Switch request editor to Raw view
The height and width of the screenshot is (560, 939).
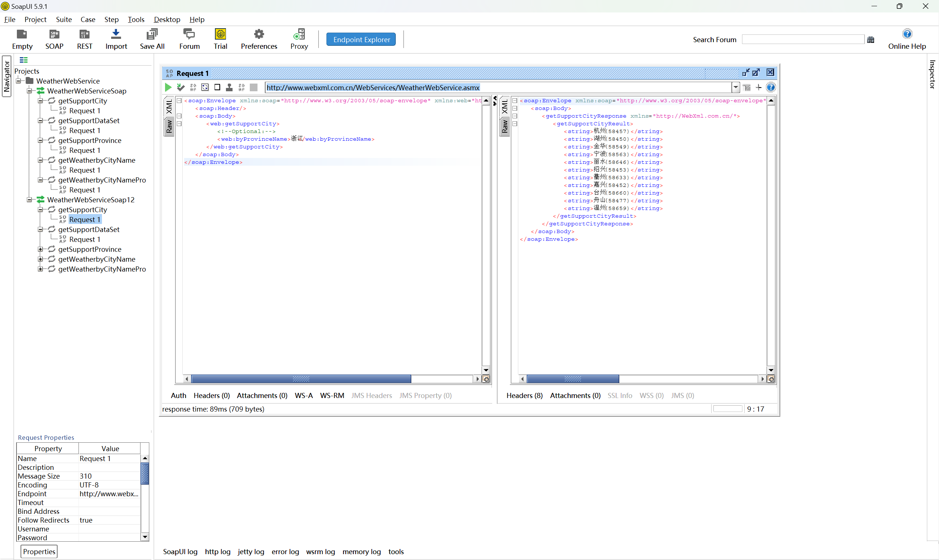click(169, 127)
